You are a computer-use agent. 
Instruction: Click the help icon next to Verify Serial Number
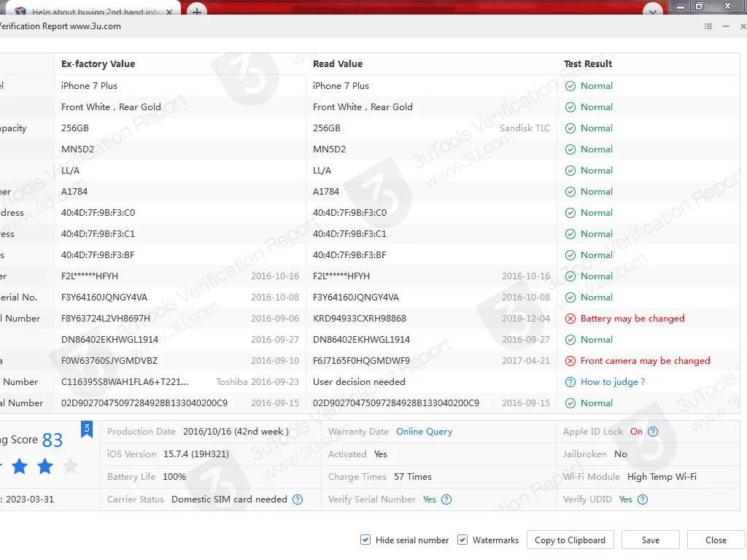click(446, 499)
